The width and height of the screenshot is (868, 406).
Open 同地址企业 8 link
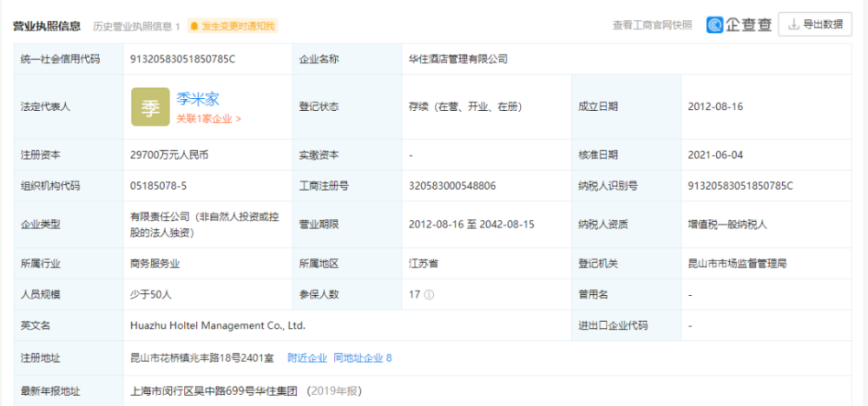pyautogui.click(x=363, y=358)
